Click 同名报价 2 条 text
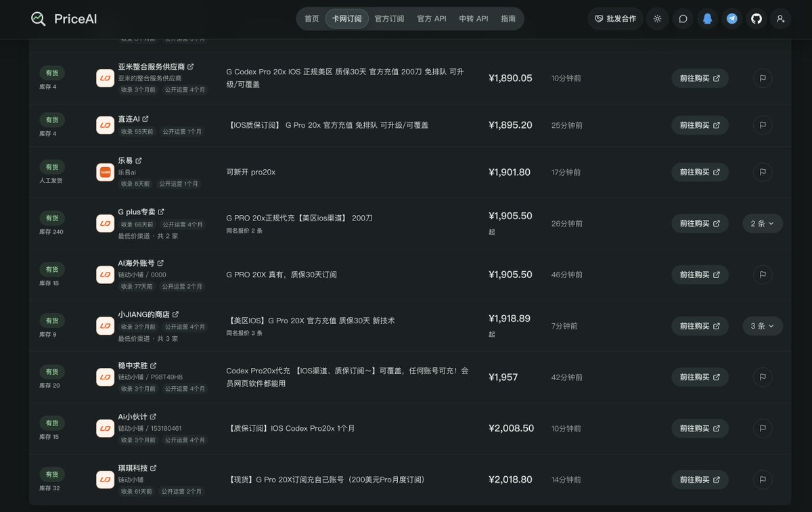Viewport: 812px width, 512px height. coord(244,231)
